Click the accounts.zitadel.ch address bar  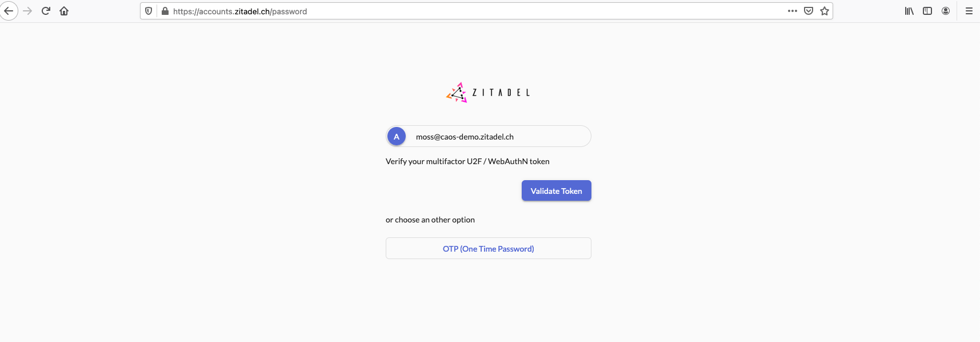[x=457, y=11]
